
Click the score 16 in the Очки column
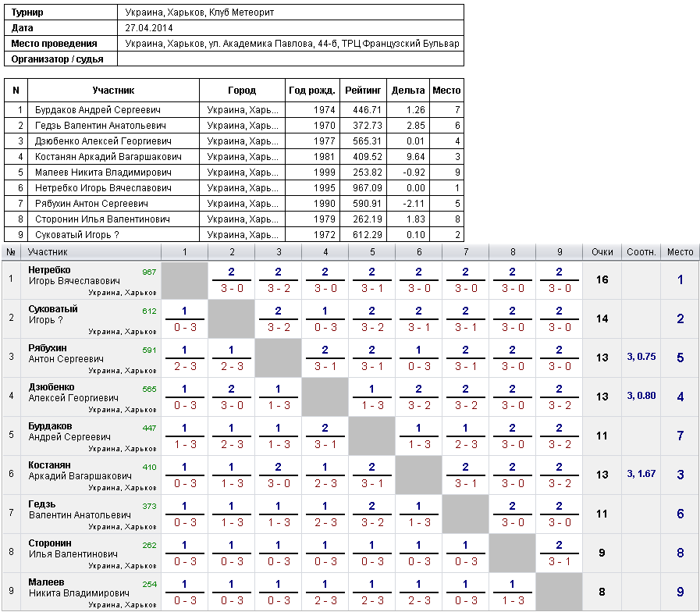pos(602,279)
